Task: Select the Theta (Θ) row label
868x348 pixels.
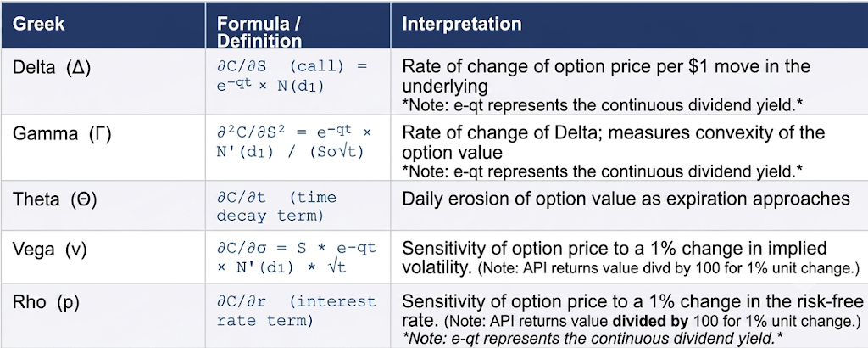Action: pos(54,199)
